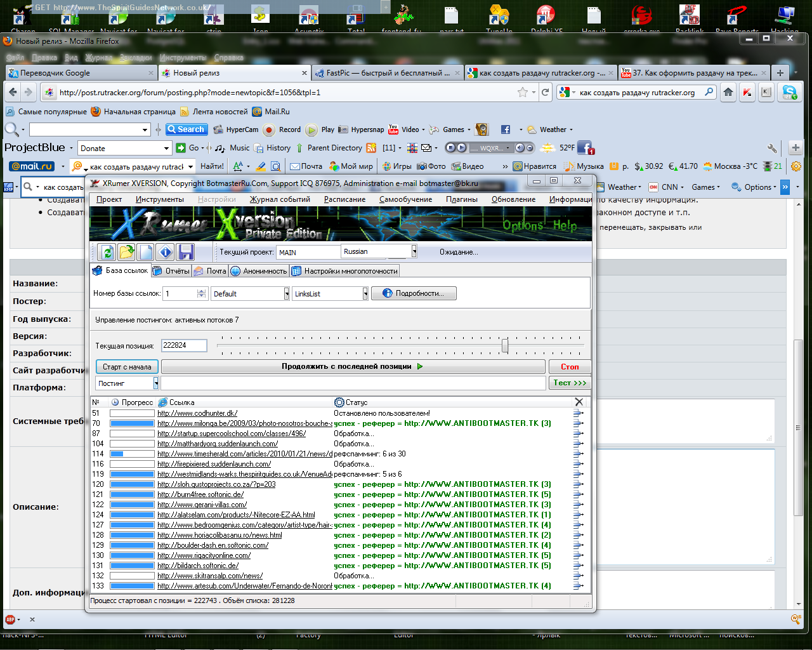The width and height of the screenshot is (812, 650).
Task: Click the red Стоп button
Action: point(569,366)
